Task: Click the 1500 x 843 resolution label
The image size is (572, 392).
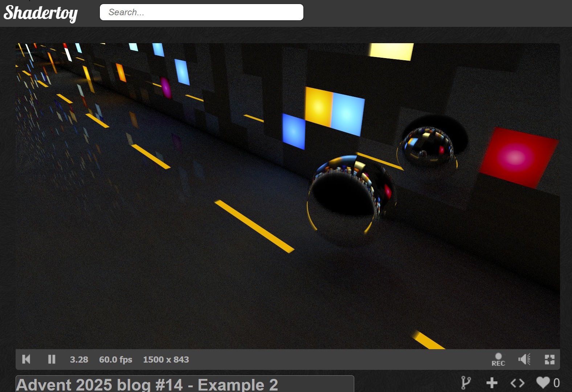Action: (x=166, y=360)
